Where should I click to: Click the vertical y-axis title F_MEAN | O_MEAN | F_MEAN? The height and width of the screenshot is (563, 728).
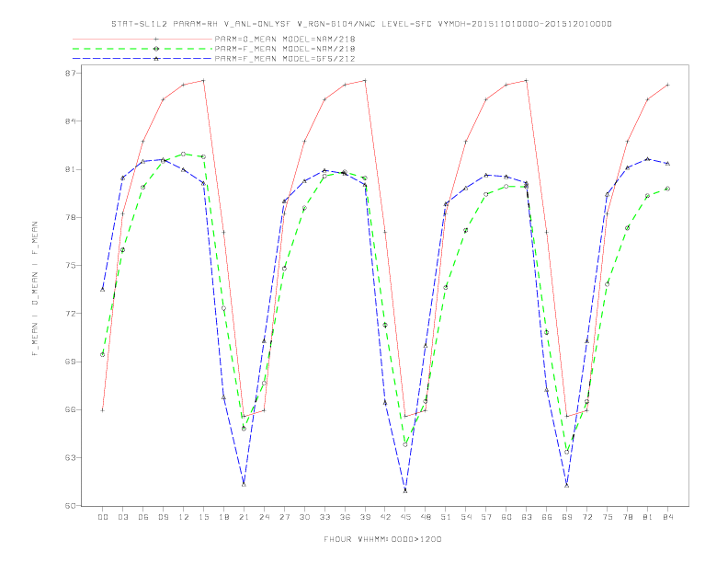click(x=35, y=289)
